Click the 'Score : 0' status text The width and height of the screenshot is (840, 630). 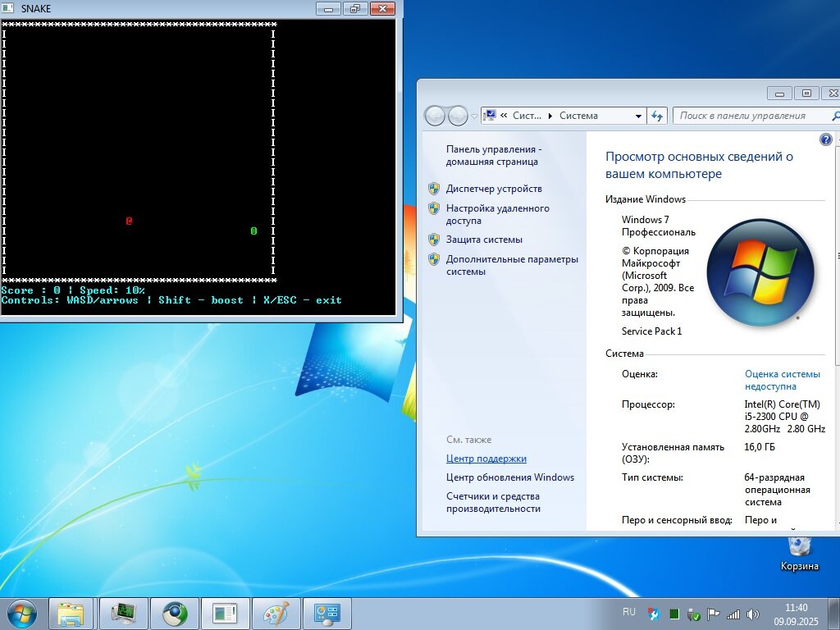30,290
